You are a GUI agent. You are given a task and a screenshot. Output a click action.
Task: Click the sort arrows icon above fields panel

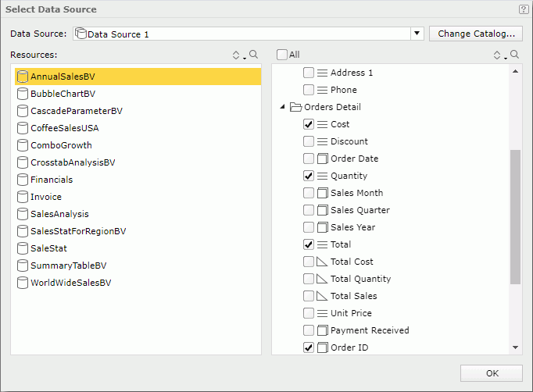(x=498, y=55)
